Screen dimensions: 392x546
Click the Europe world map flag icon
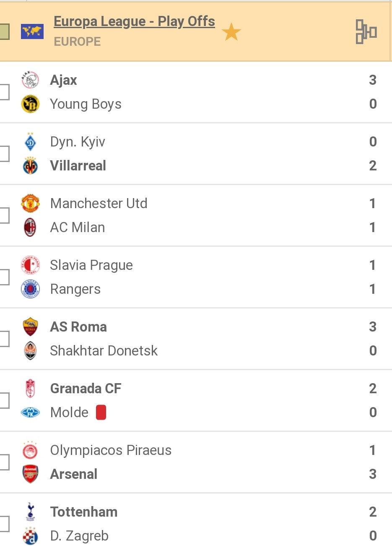(x=32, y=31)
